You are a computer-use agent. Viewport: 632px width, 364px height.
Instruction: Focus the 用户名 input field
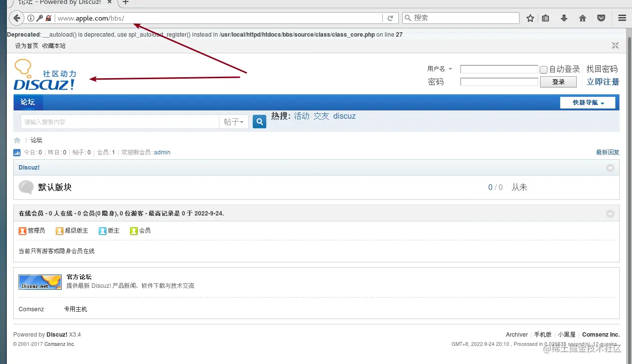pos(499,69)
